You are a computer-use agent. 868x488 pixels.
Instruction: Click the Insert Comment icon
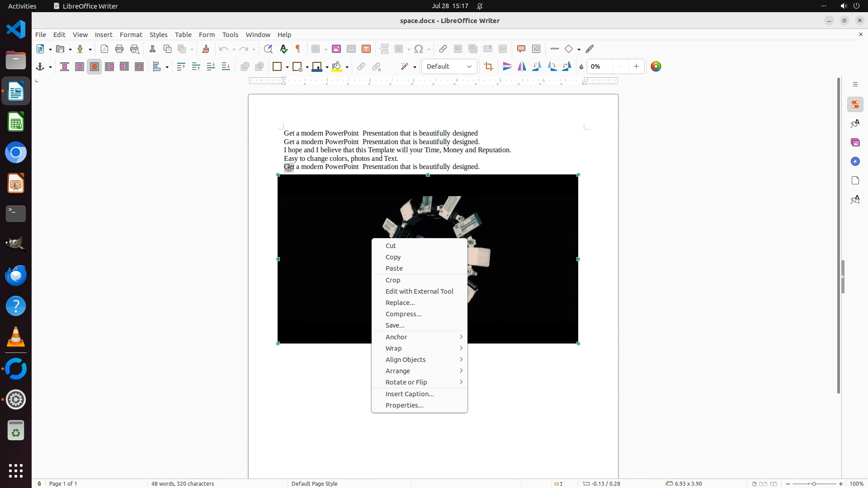coord(521,49)
